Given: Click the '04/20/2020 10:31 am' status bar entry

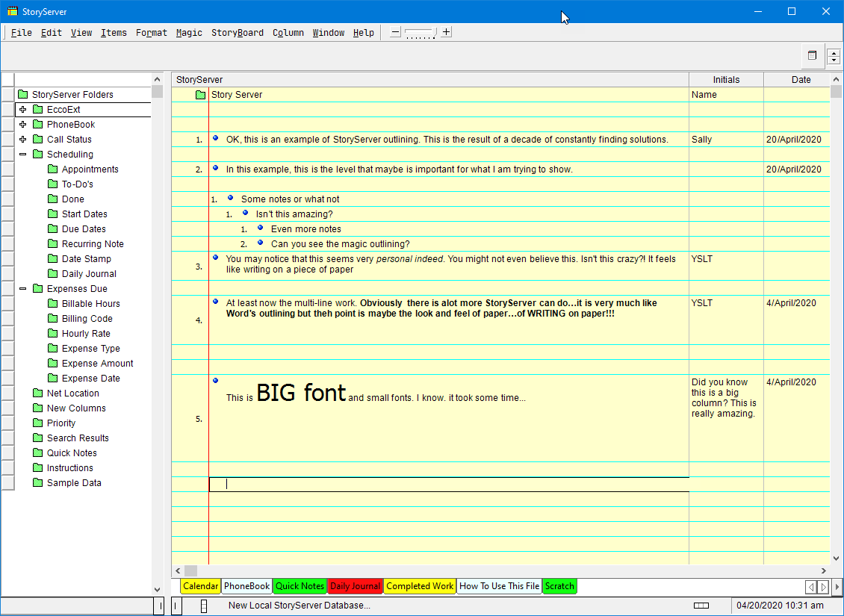Looking at the screenshot, I should tap(780, 606).
